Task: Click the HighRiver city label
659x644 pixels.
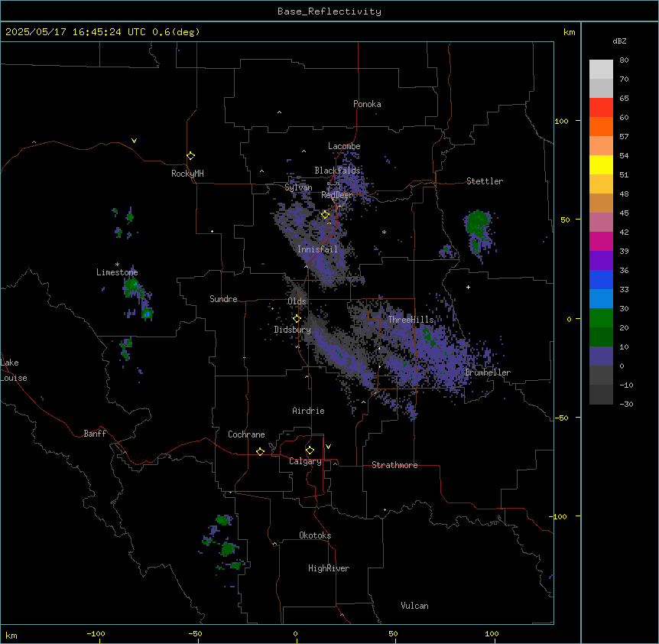Action: (x=329, y=568)
